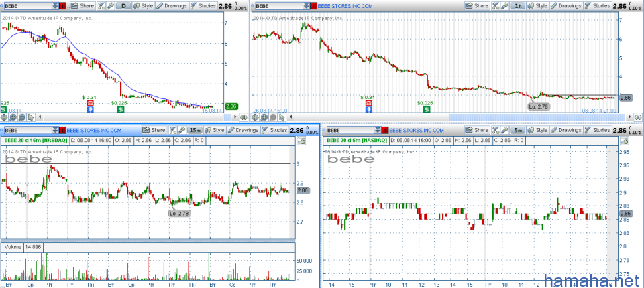Open symbol dropdown arrow in daily chart

(x=56, y=6)
